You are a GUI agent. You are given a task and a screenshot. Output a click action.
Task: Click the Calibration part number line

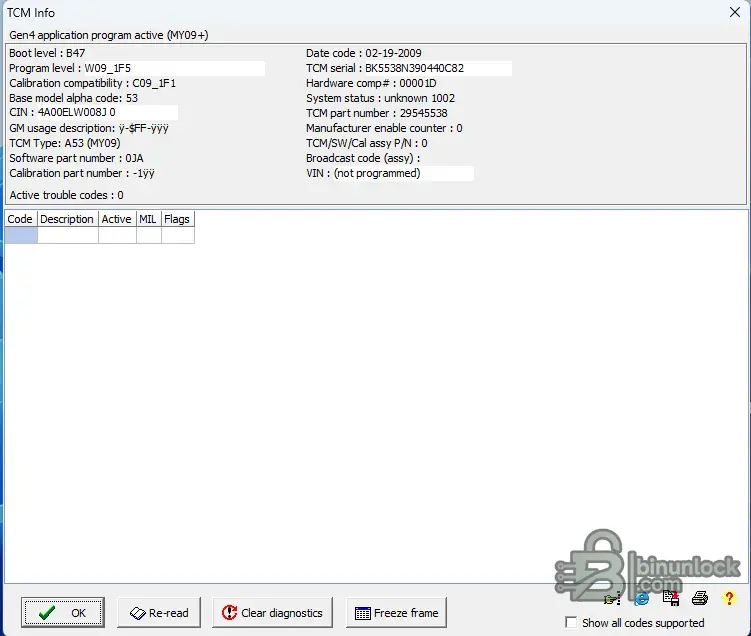pyautogui.click(x=81, y=173)
